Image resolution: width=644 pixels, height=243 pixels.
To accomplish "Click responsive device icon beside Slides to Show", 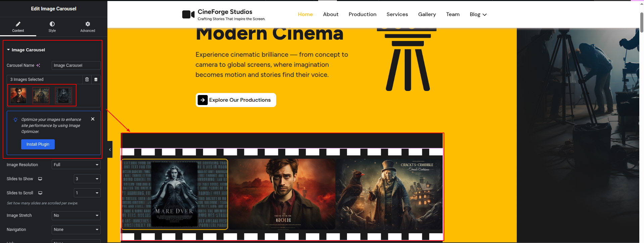I will (40, 179).
